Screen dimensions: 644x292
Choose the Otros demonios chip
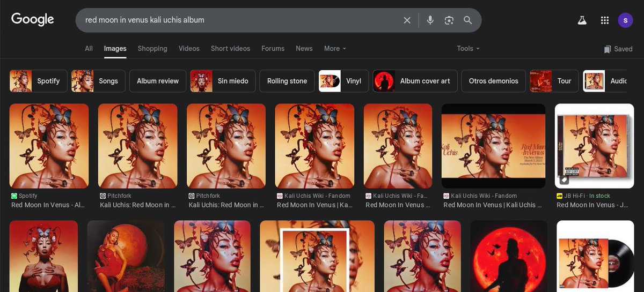[493, 81]
